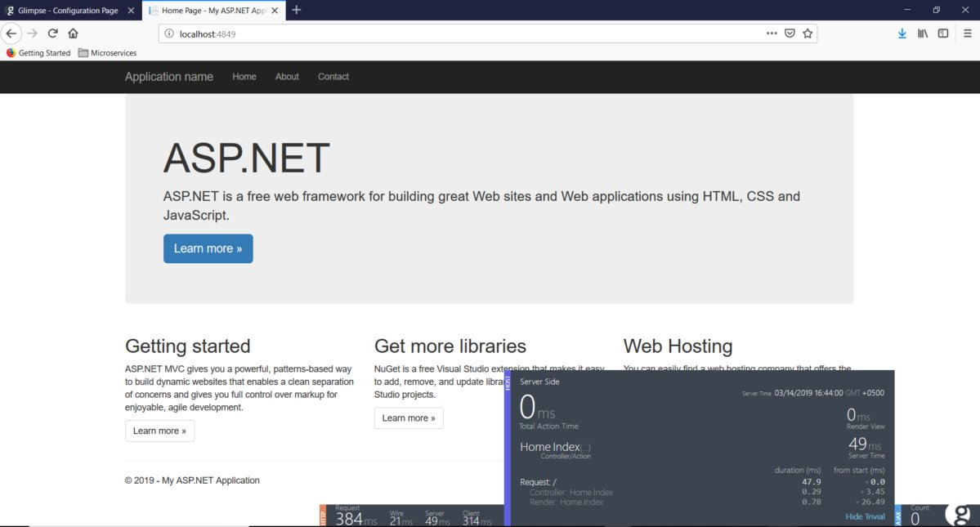Click the 47.9 duration value
Screen dimensions: 980x527
[x=812, y=482]
